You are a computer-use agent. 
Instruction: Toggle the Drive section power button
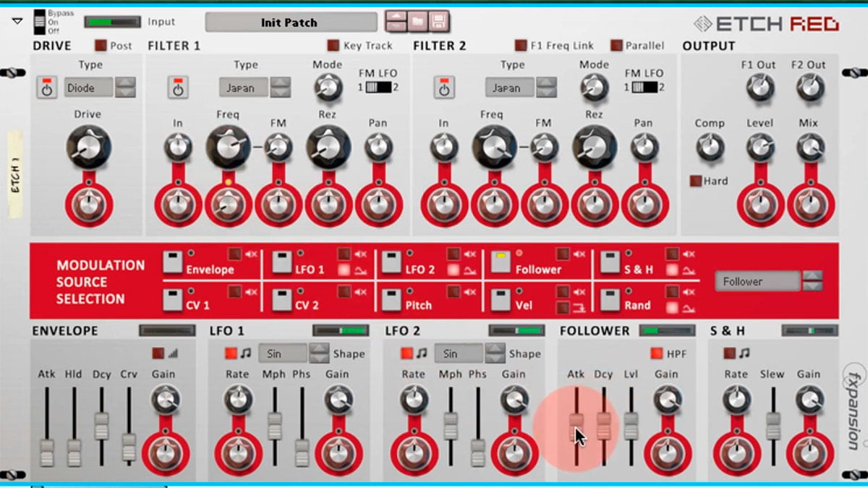[x=47, y=87]
